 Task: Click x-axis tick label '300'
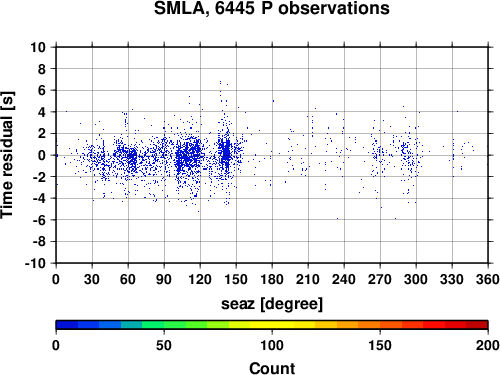point(416,279)
